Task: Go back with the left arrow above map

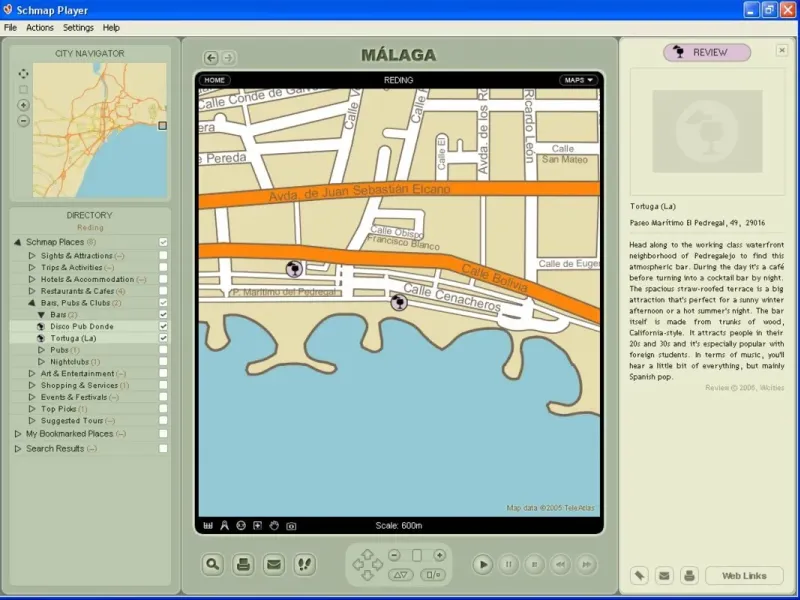Action: (x=211, y=58)
